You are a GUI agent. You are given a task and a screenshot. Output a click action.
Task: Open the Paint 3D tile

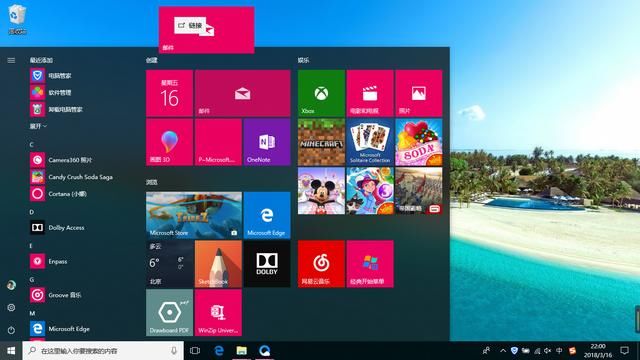(x=169, y=142)
